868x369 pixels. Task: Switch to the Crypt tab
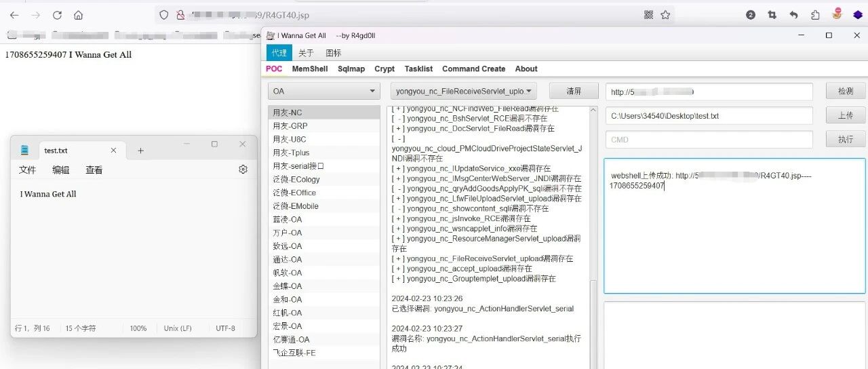[384, 69]
